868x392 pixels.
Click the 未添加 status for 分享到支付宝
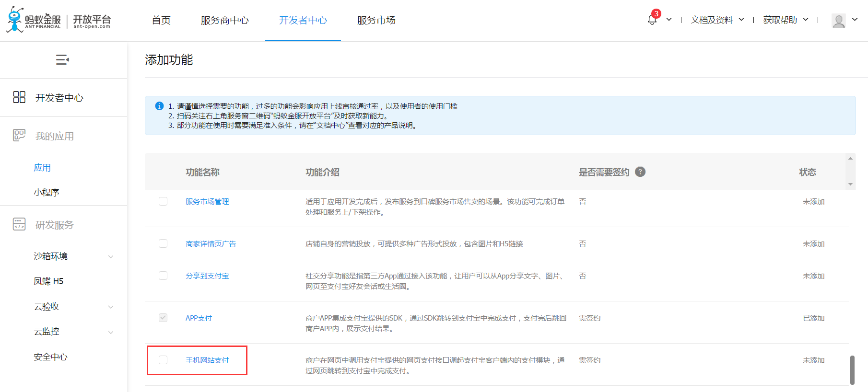pos(814,276)
